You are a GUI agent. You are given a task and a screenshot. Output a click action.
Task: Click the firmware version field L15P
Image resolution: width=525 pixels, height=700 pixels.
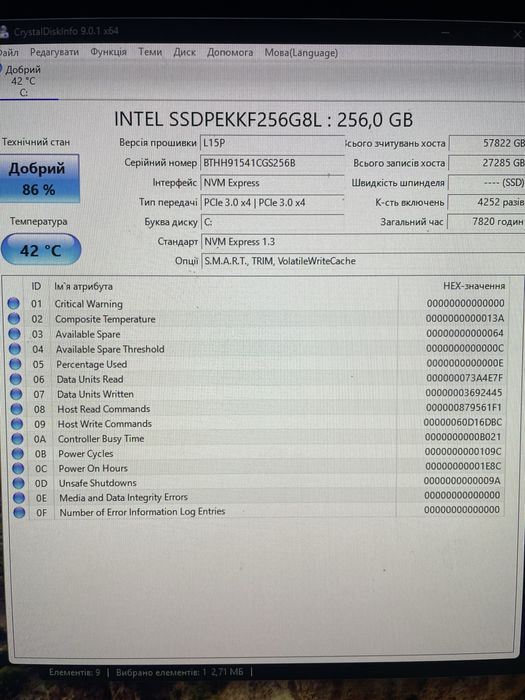272,143
